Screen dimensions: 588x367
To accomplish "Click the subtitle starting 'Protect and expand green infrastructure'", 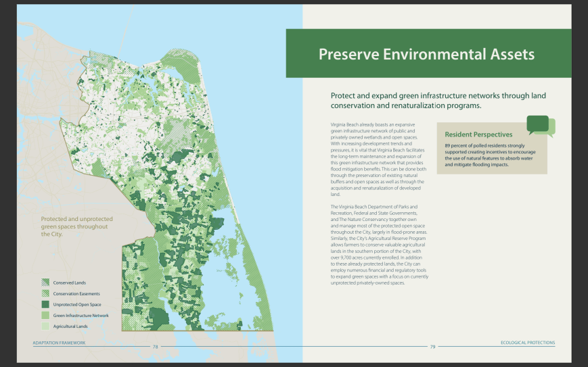I will point(438,101).
